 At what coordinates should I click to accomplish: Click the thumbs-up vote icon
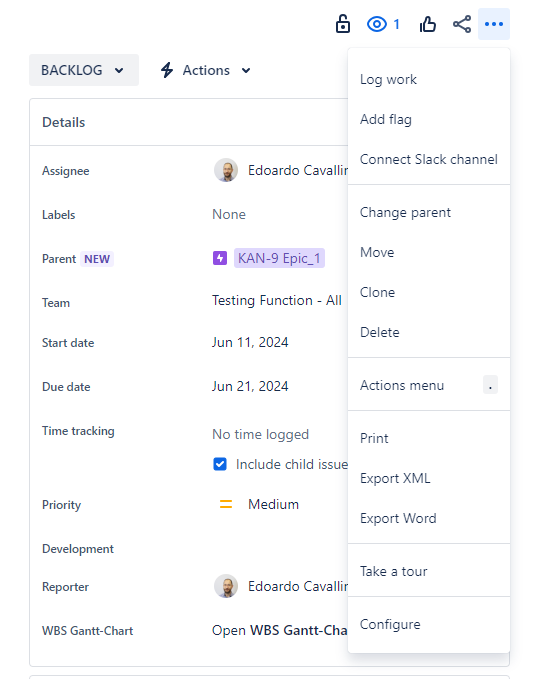427,24
